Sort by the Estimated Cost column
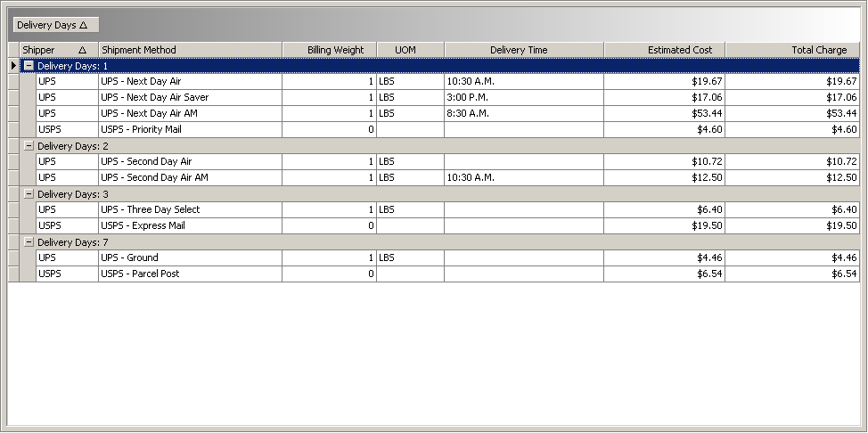Viewport: 868px width, 433px height. pos(663,50)
